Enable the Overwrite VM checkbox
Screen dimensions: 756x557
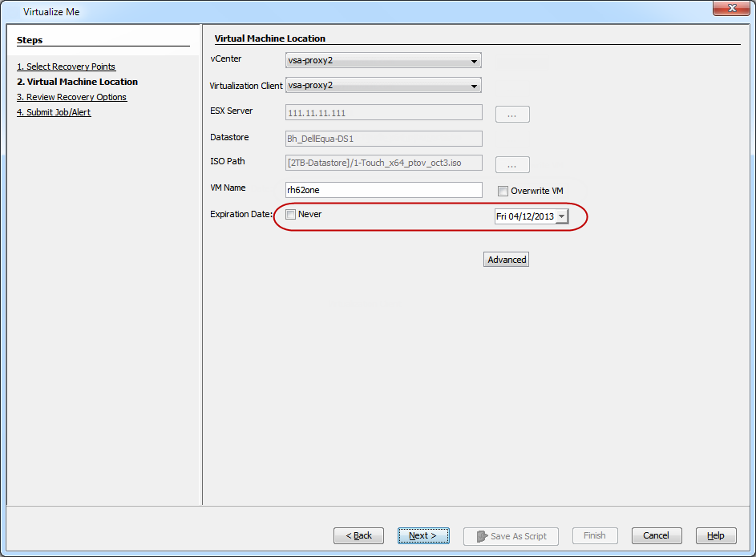point(503,191)
